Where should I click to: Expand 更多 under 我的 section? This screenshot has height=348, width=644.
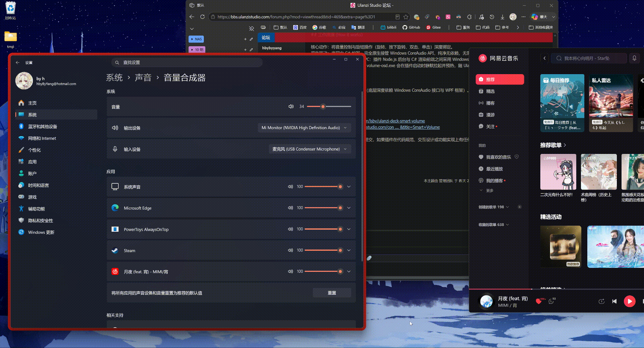pos(487,191)
